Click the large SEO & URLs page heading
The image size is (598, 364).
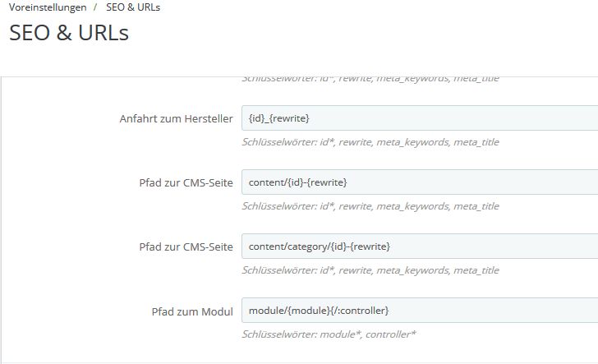[x=69, y=34]
